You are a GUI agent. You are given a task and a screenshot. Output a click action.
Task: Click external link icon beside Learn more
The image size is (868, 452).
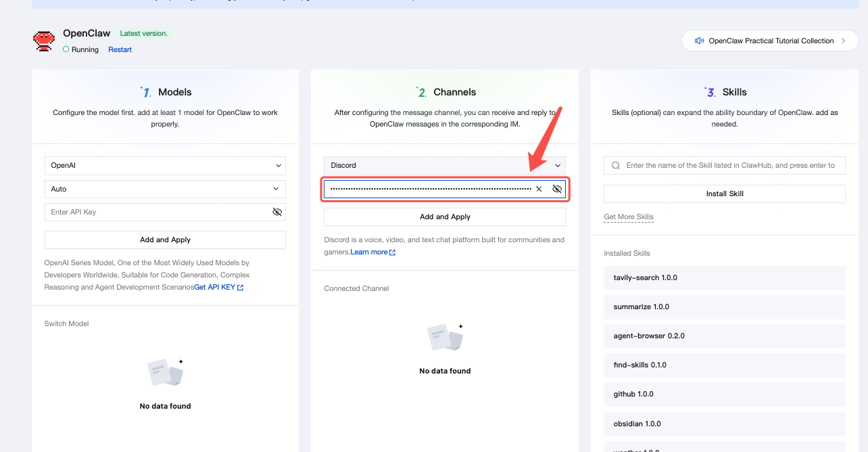click(393, 252)
